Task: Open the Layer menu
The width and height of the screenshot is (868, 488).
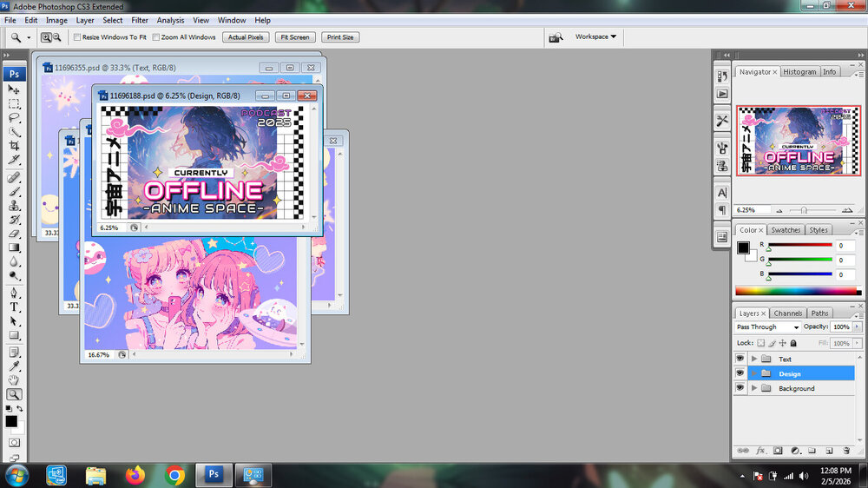Action: click(85, 20)
